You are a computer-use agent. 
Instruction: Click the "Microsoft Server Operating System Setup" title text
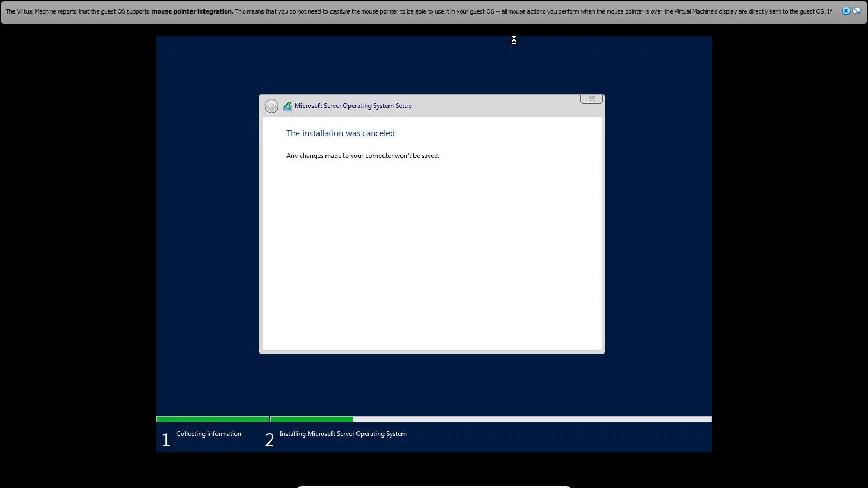353,106
